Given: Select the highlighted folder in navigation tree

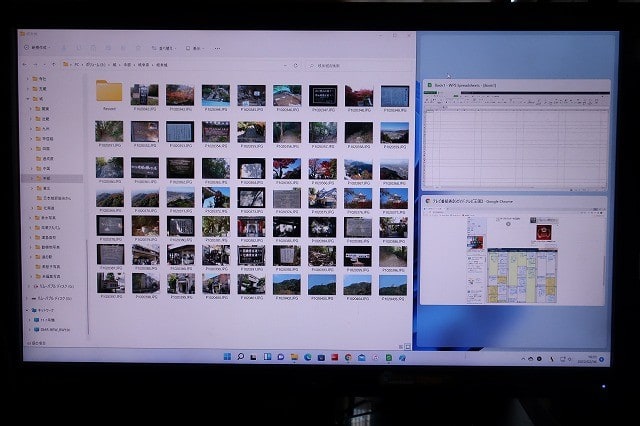Looking at the screenshot, I should tap(48, 178).
